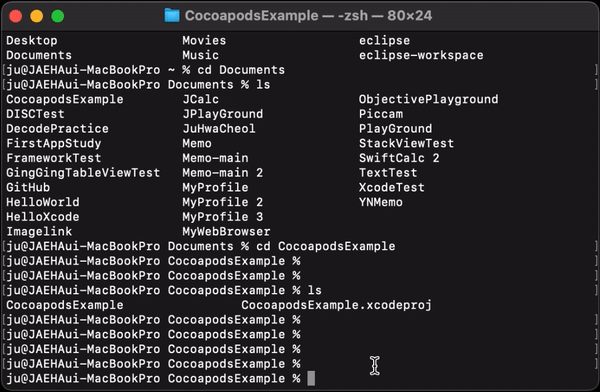Click 'GingGingTableViewTest' folder name
This screenshot has width=600, height=392.
pos(83,173)
